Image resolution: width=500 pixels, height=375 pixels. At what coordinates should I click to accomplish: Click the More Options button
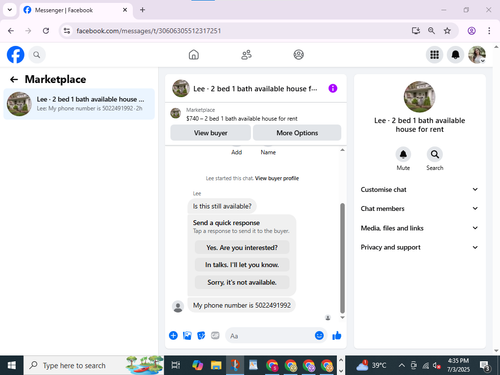pyautogui.click(x=297, y=133)
